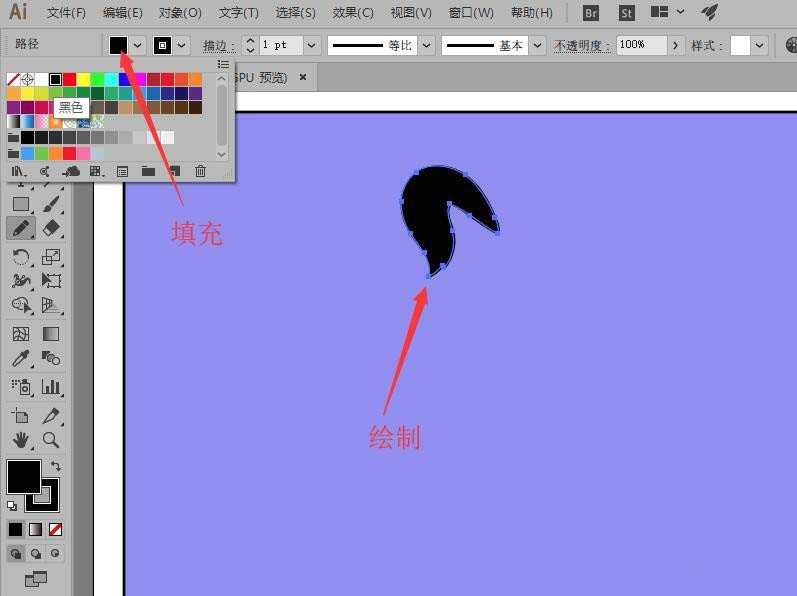
Task: Select the Eraser tool
Action: (x=51, y=228)
